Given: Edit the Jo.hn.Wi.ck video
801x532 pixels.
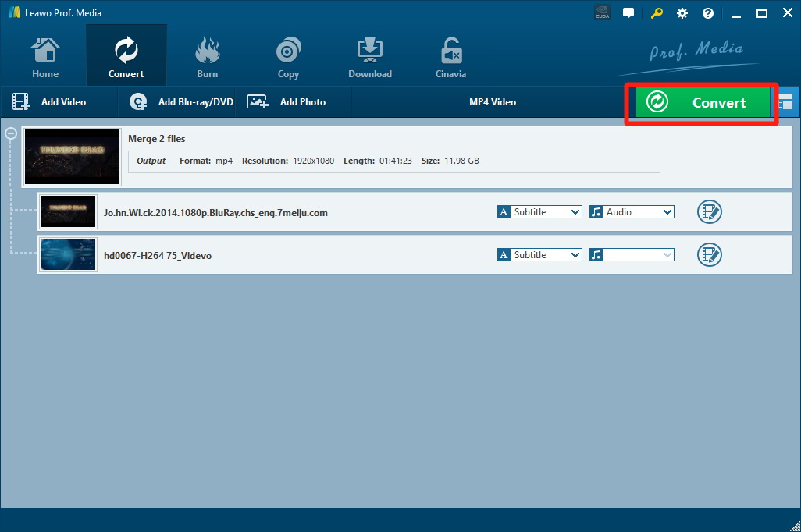Looking at the screenshot, I should pyautogui.click(x=710, y=212).
